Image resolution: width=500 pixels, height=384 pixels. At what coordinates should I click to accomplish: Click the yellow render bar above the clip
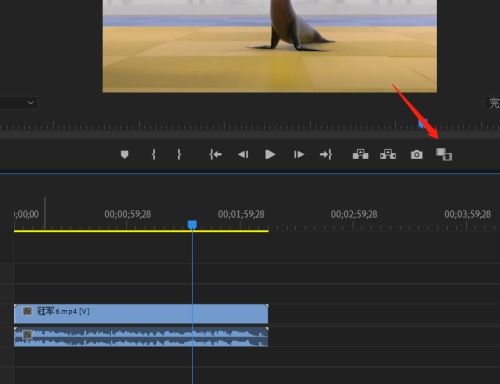(x=141, y=231)
